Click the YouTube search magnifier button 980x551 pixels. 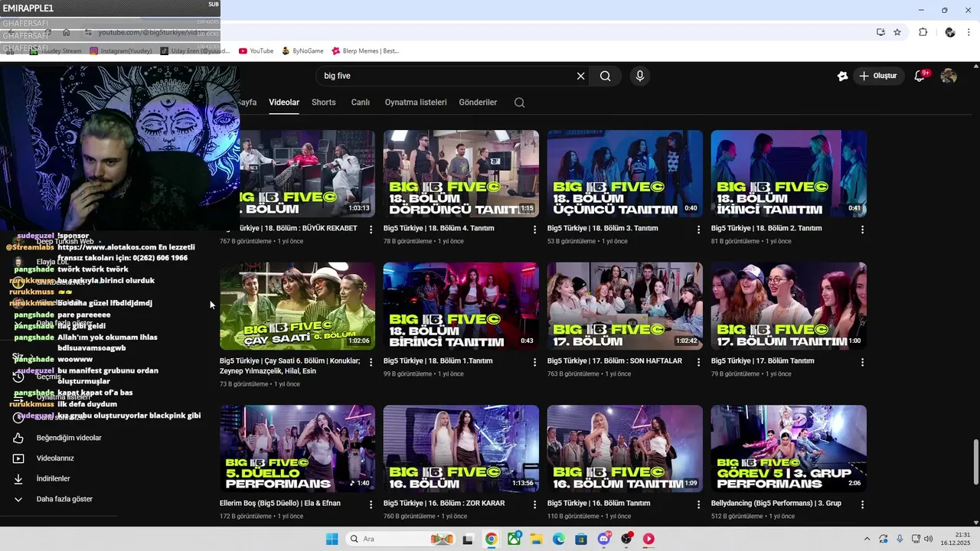coord(605,76)
